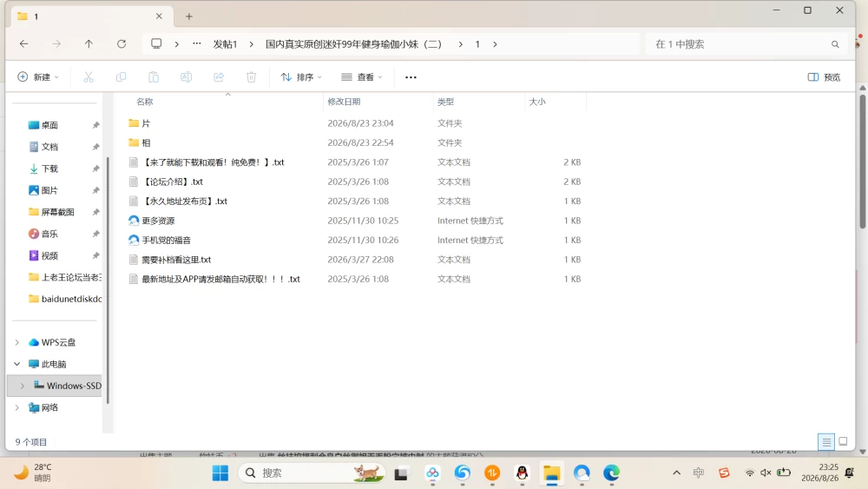
Task: Open the 查看 view dropdown
Action: point(361,77)
